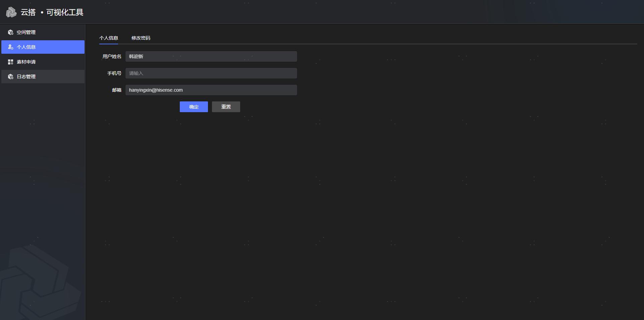Image resolution: width=644 pixels, height=320 pixels.
Task: Open 空间管理 menu item text
Action: coord(26,32)
